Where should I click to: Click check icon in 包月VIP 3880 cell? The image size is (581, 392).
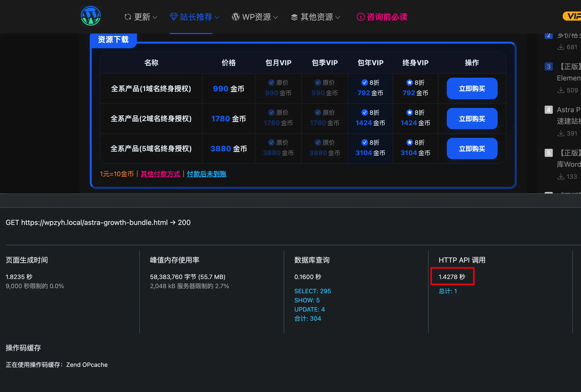pyautogui.click(x=271, y=142)
